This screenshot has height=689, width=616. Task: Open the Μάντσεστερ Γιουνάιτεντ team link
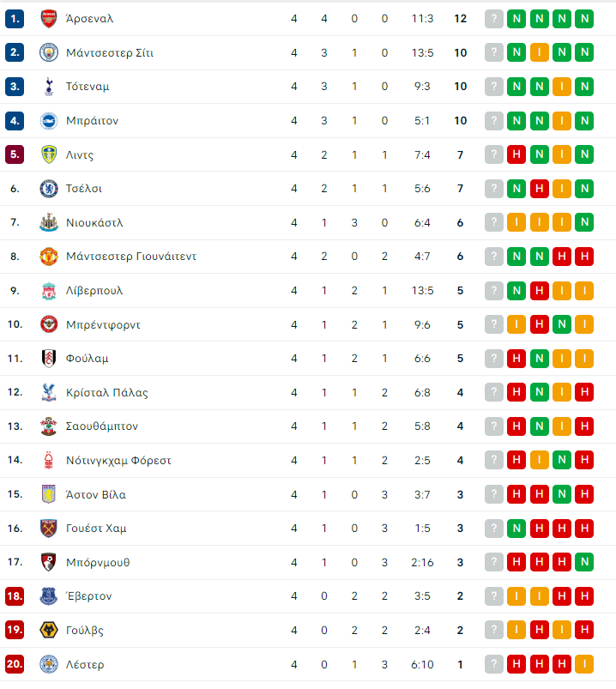[131, 257]
